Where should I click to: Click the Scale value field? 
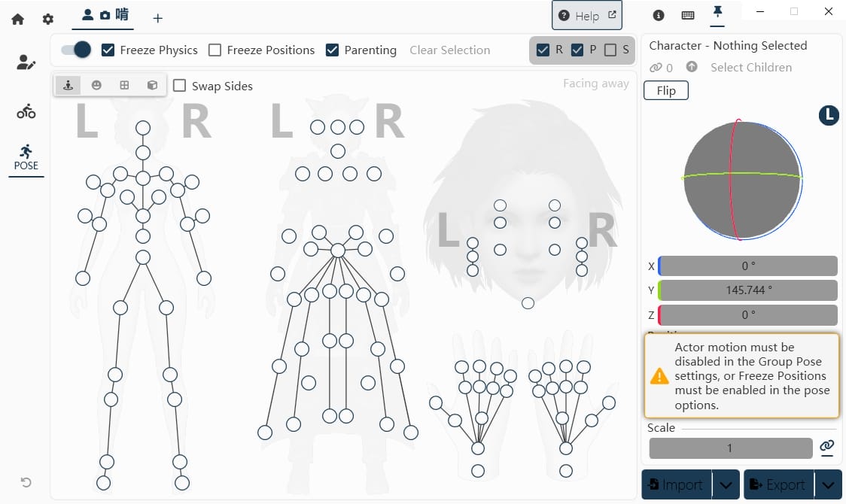[731, 448]
